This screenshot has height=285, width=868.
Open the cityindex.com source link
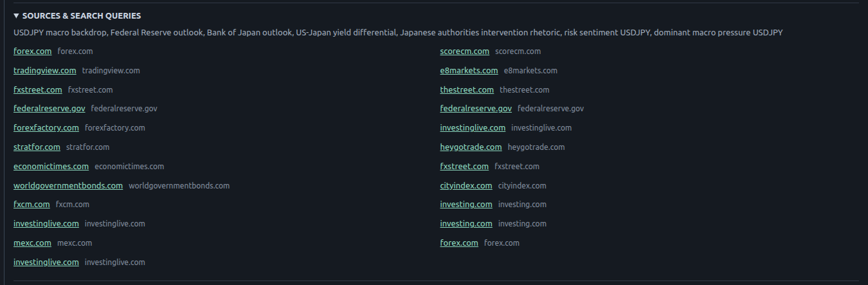466,185
